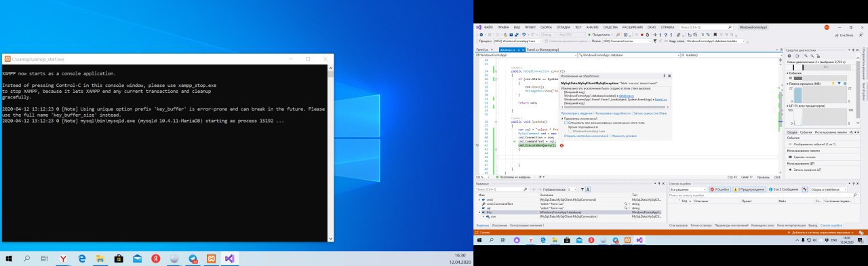Switch to the Точки останова tab
The width and height of the screenshot is (868, 266).
[702, 225]
